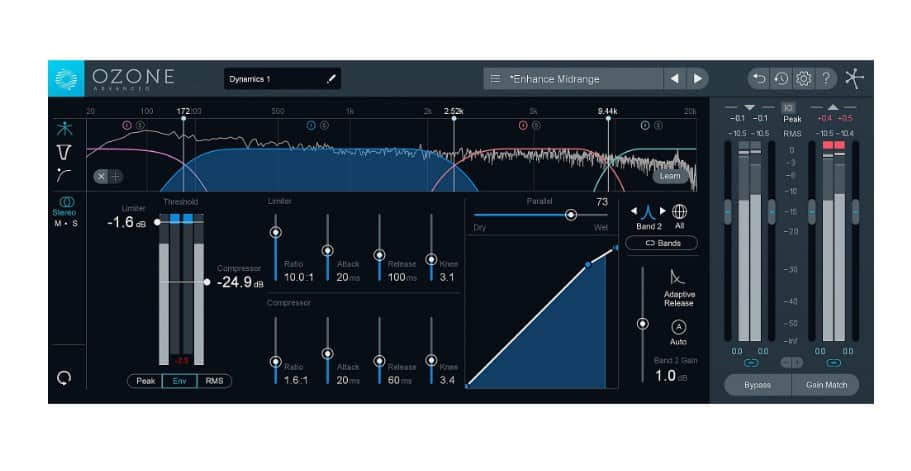Click the Band 2 Gain slider handle
The width and height of the screenshot is (911, 471).
click(643, 324)
